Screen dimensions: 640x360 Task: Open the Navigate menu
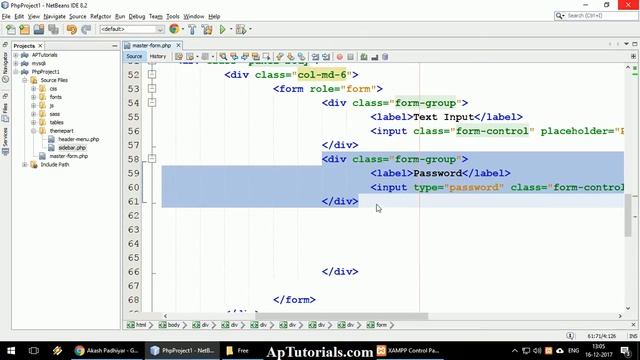54,16
